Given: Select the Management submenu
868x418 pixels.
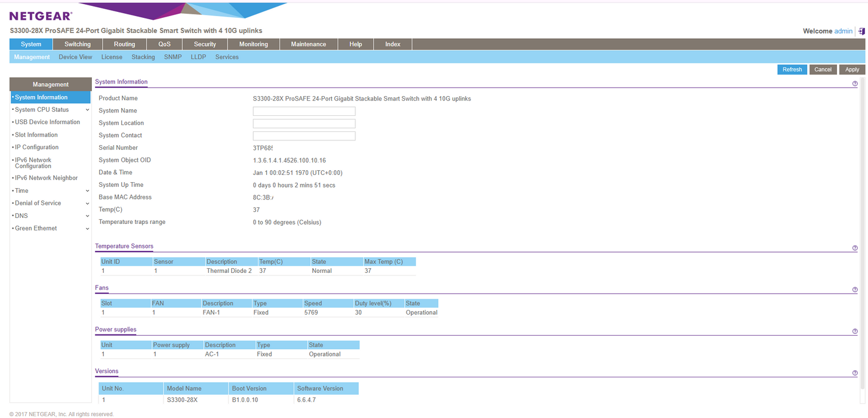Looking at the screenshot, I should (32, 57).
